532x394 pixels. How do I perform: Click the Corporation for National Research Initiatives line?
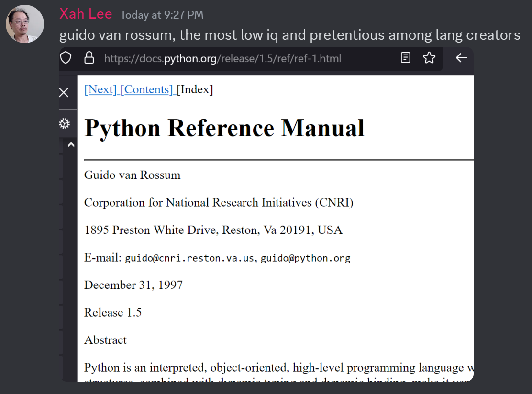[219, 202]
